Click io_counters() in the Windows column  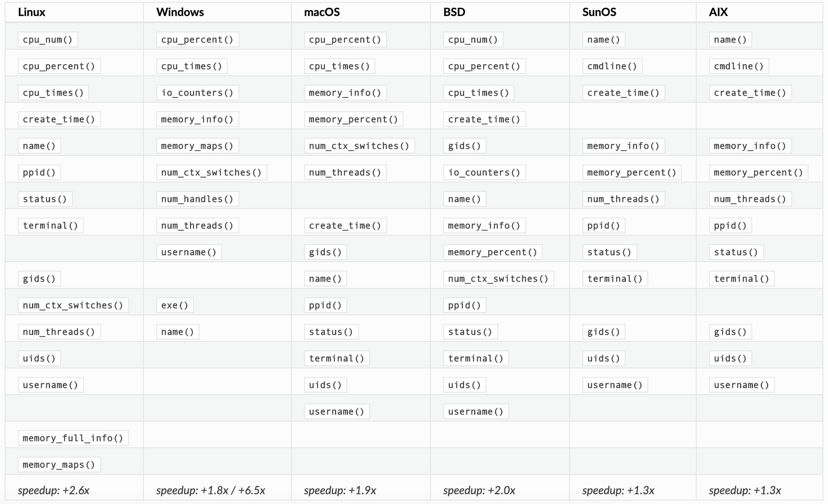[x=197, y=93]
